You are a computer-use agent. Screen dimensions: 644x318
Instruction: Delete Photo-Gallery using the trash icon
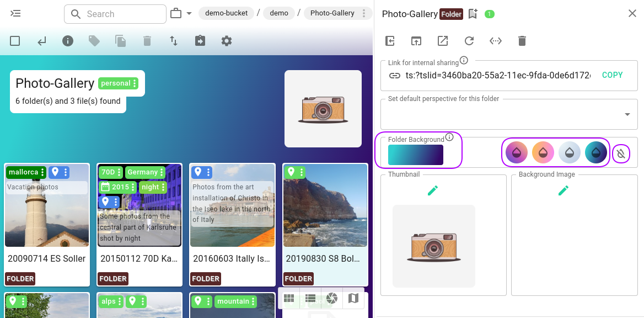tap(522, 40)
